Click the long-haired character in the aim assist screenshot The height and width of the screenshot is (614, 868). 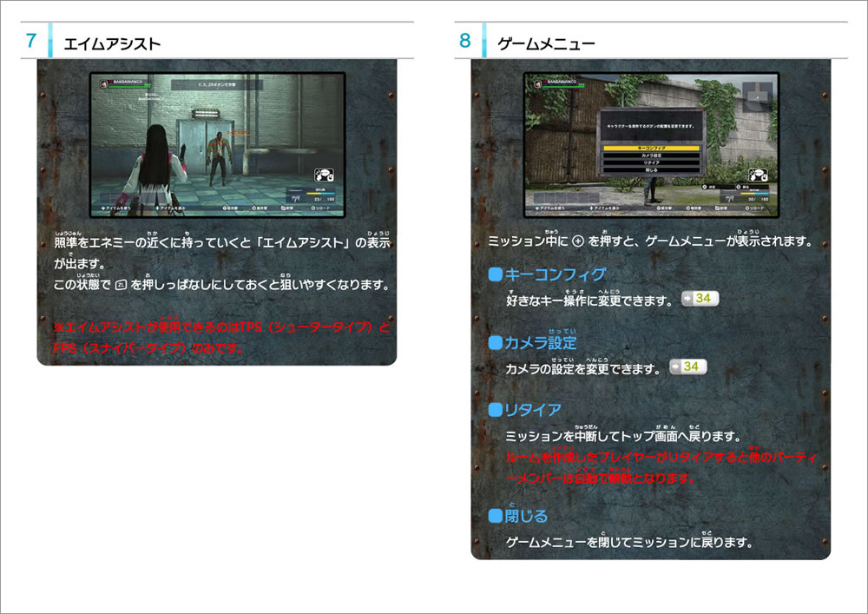pos(154,168)
